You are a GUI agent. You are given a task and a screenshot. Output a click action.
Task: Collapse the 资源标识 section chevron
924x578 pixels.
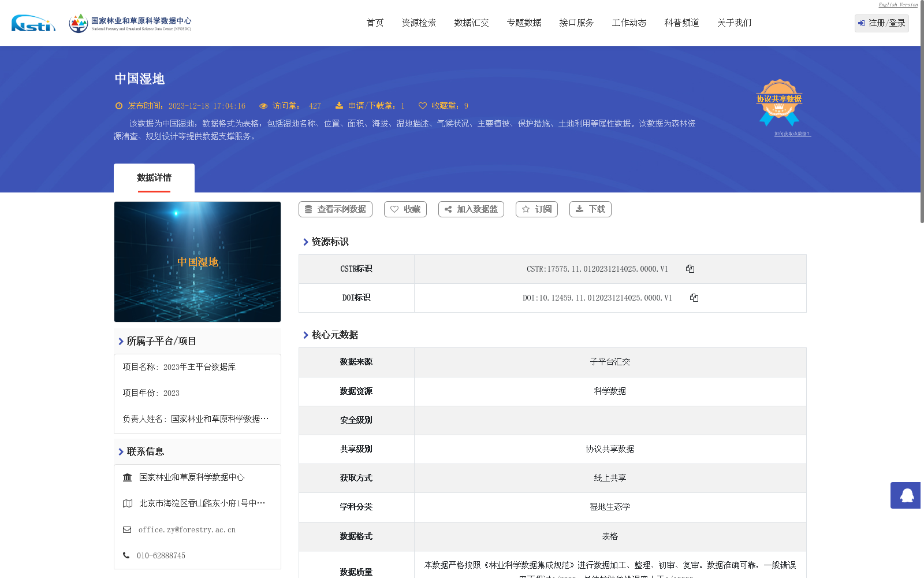(306, 242)
